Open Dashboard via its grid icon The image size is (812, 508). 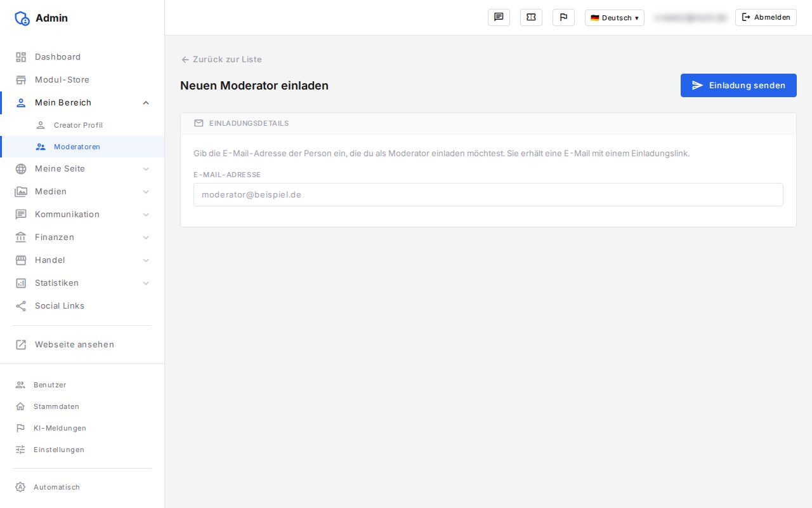coord(21,57)
